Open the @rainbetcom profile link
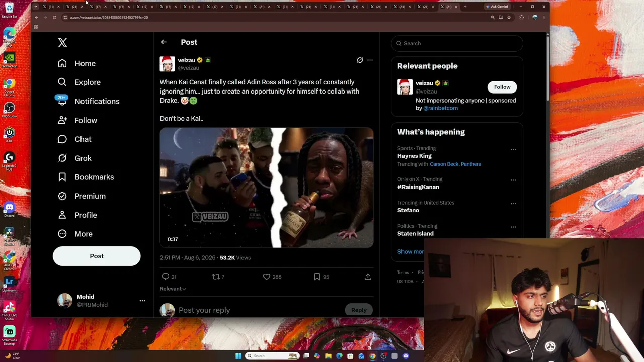Screen dimensions: 644x362 click(440, 108)
